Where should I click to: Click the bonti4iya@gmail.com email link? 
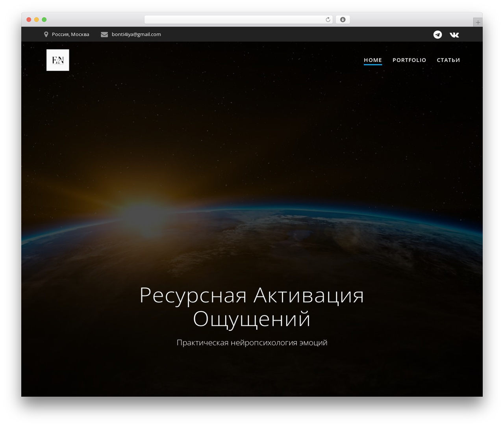tap(136, 34)
